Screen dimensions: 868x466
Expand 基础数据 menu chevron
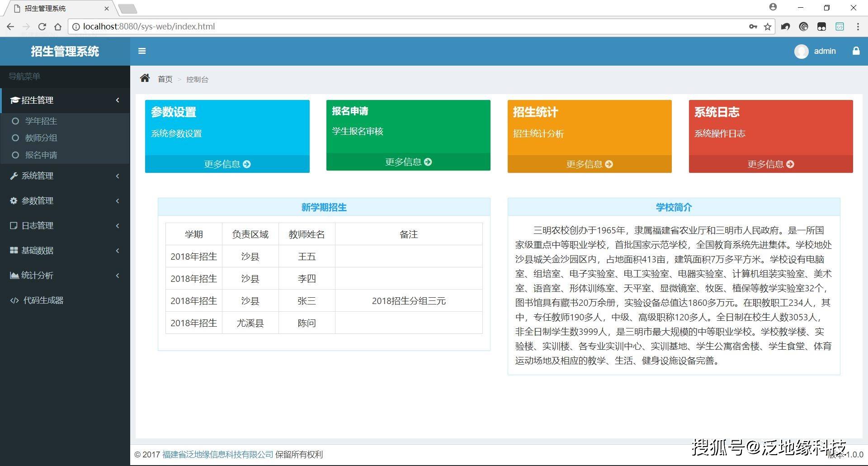pos(118,250)
